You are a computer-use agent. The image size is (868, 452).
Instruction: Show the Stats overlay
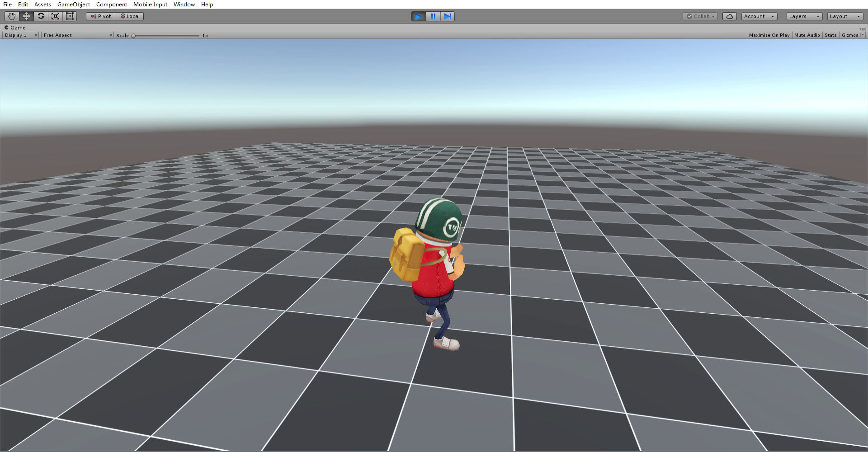click(x=830, y=35)
